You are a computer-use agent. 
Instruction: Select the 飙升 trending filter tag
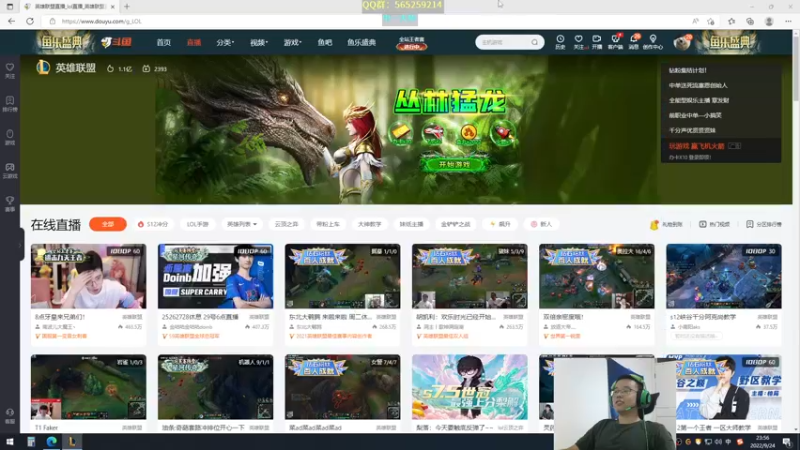click(500, 224)
